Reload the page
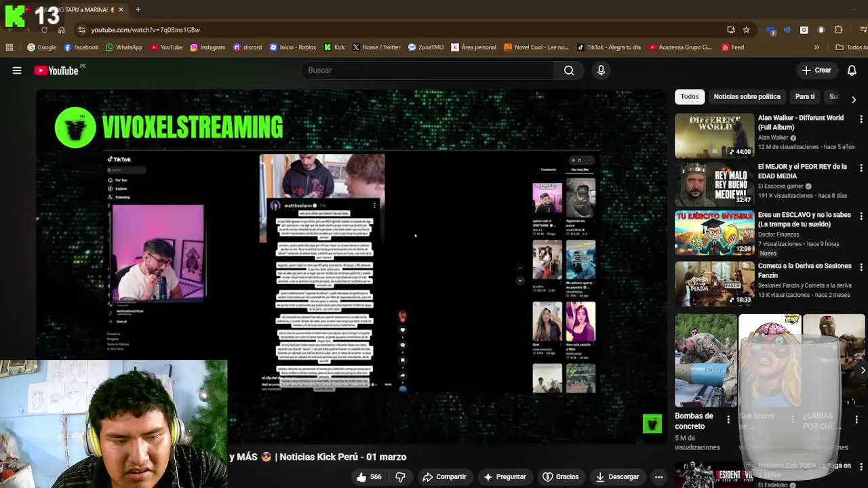Viewport: 868px width, 488px height. click(x=45, y=30)
